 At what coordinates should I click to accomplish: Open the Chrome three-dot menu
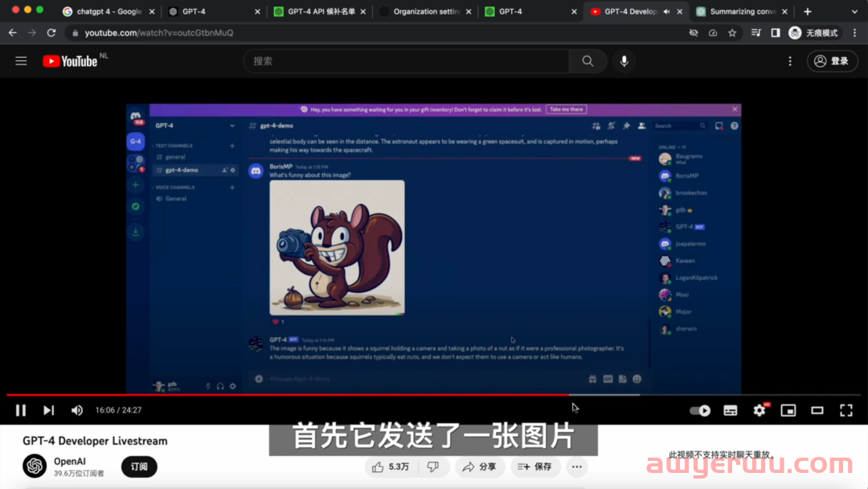click(854, 33)
